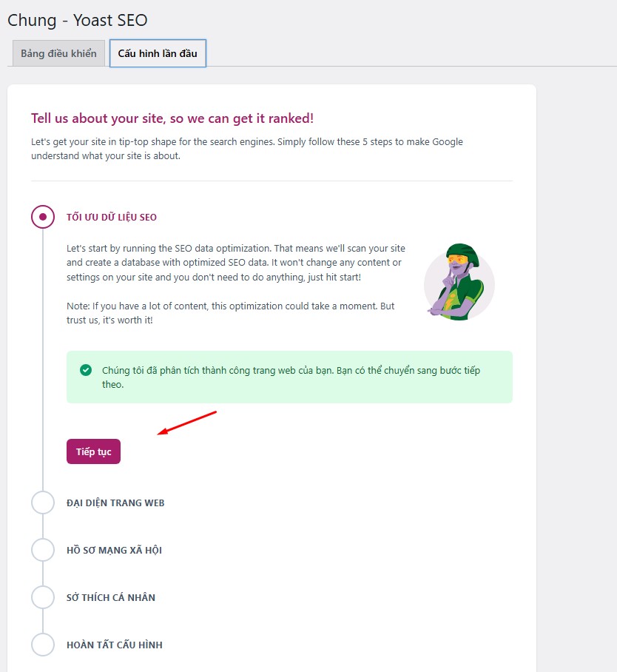Collapse the TỐI ƯU DỮ LIỆU SEO step heading
Viewport: 617px width, 672px height.
[112, 218]
